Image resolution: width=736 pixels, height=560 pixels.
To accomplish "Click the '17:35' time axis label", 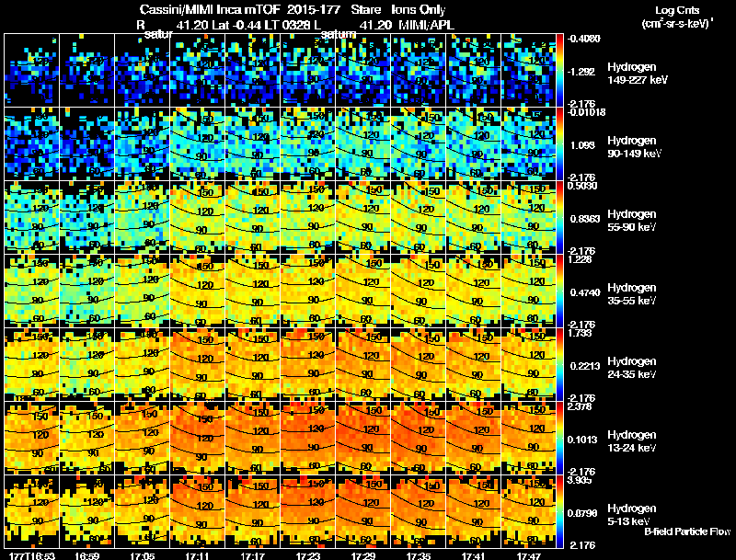I will point(419,555).
